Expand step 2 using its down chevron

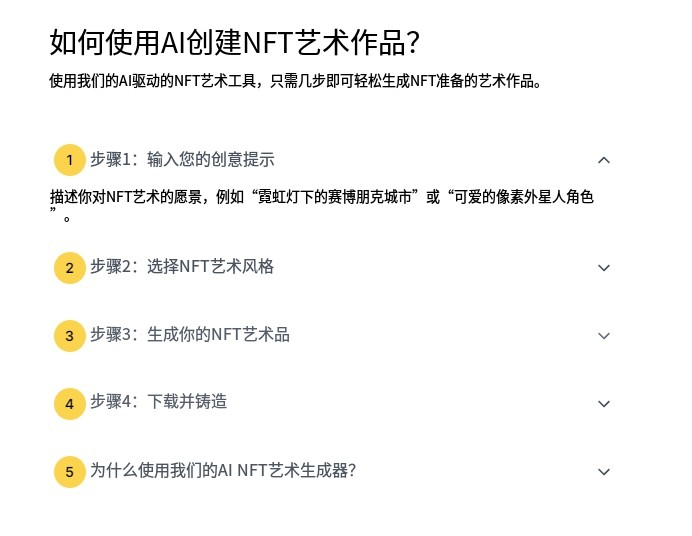603,268
